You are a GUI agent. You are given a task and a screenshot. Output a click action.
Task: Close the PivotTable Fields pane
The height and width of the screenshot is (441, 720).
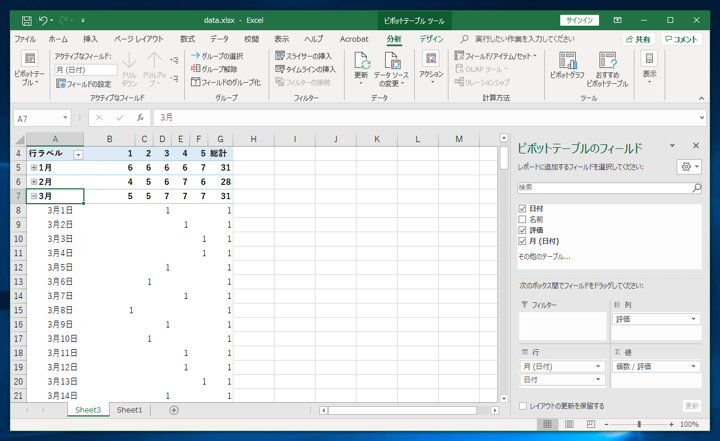click(696, 146)
